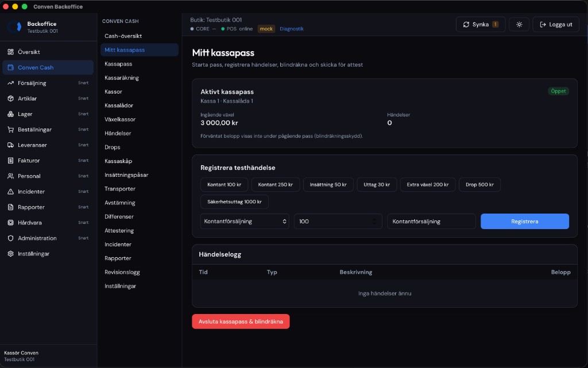Click the Översikt grid icon in sidebar
The image size is (588, 368).
click(x=10, y=52)
